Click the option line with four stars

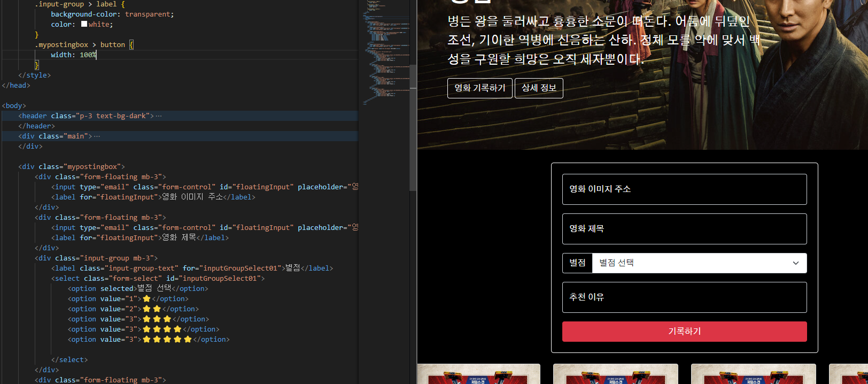[x=144, y=329]
